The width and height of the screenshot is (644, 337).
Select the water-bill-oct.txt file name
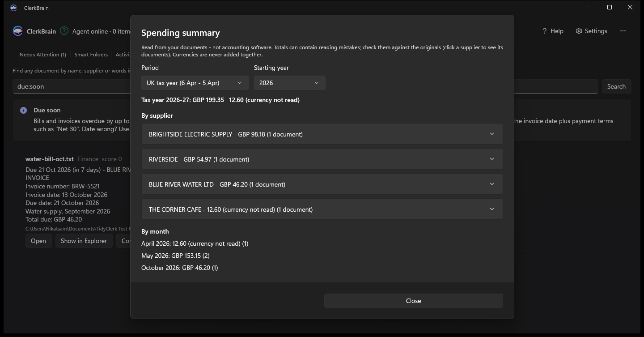50,159
